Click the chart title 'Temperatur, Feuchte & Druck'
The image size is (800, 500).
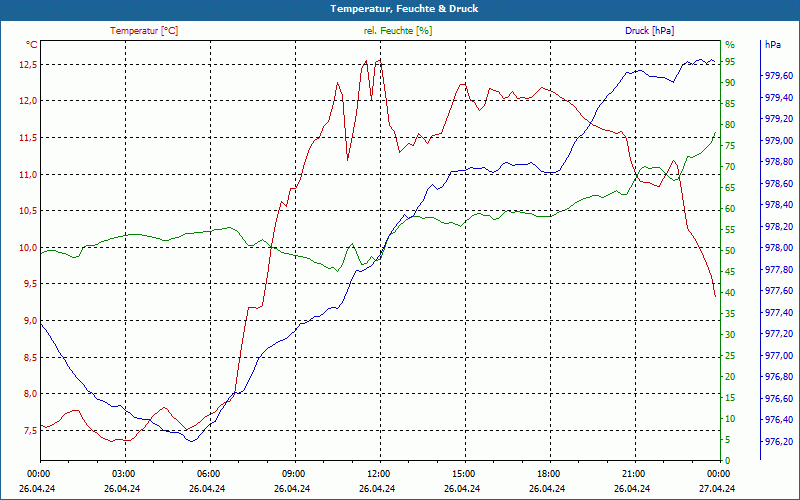click(x=404, y=9)
